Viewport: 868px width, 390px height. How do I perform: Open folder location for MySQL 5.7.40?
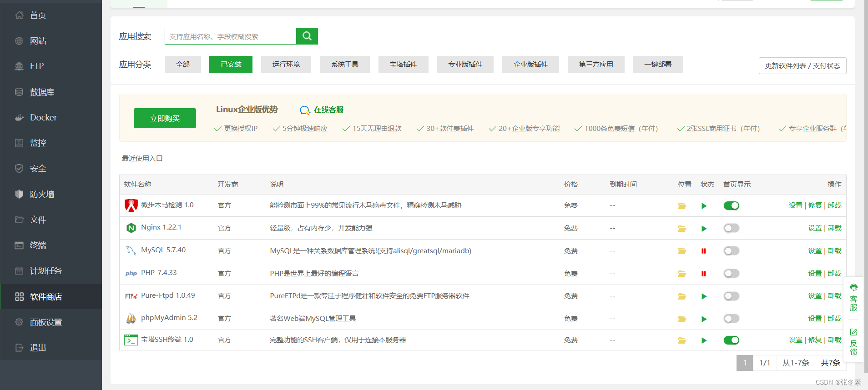(681, 251)
